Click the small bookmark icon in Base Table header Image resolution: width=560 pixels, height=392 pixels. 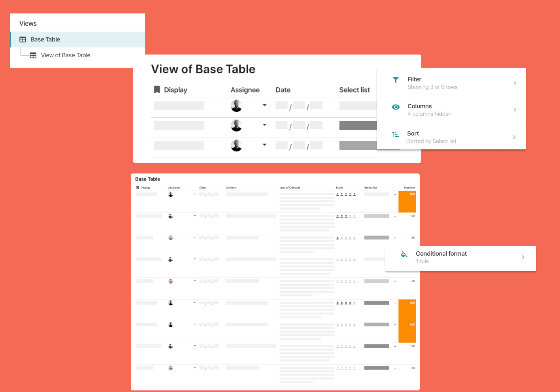coord(138,188)
